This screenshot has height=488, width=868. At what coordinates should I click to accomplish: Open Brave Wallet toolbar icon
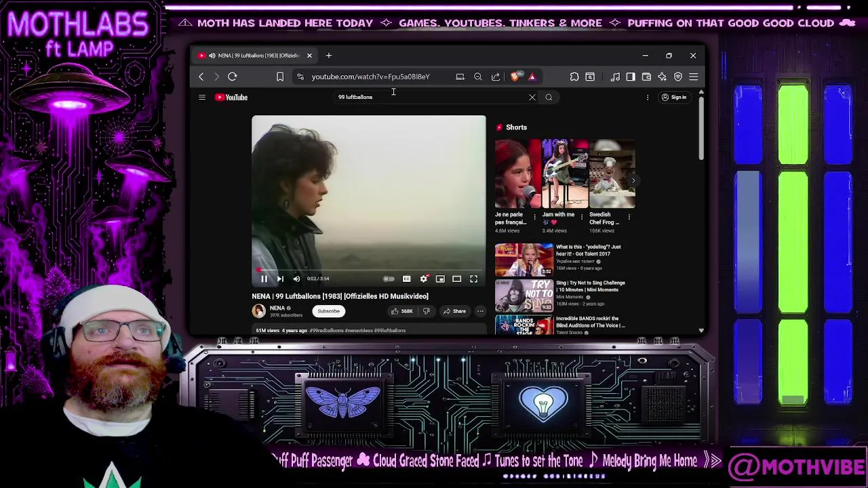coord(646,77)
